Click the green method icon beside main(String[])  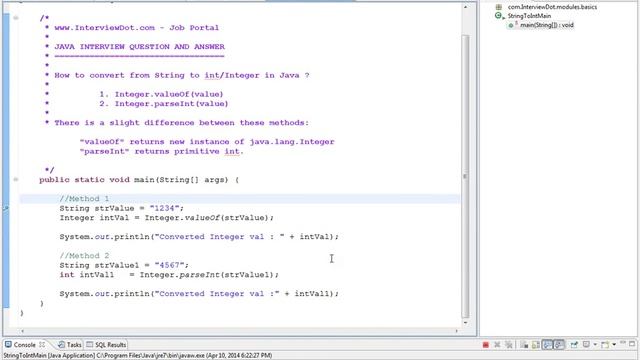click(x=512, y=25)
